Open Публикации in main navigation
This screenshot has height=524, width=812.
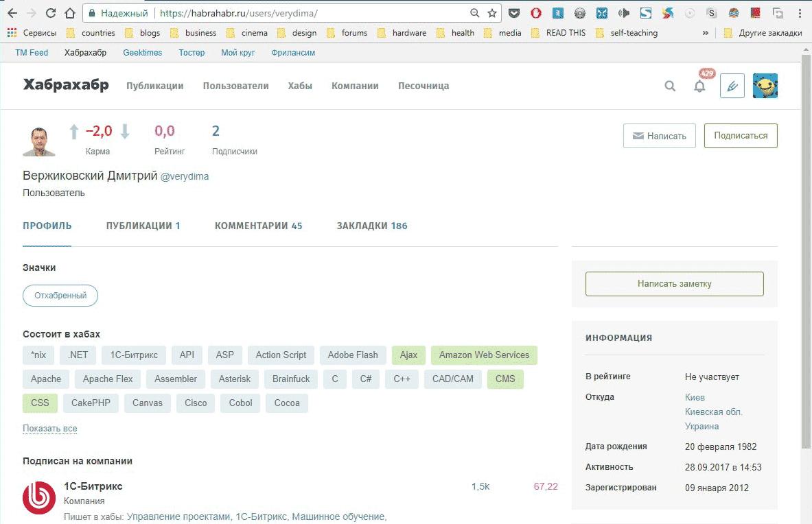click(155, 86)
